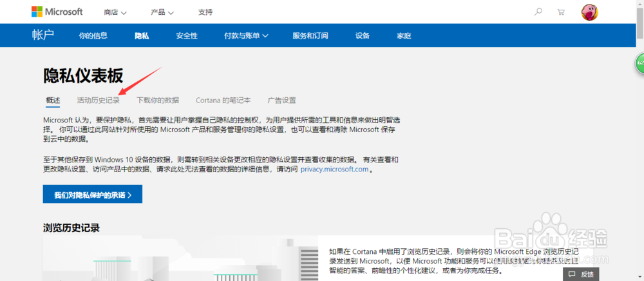
Task: Open the 支持 menu item
Action: (205, 12)
